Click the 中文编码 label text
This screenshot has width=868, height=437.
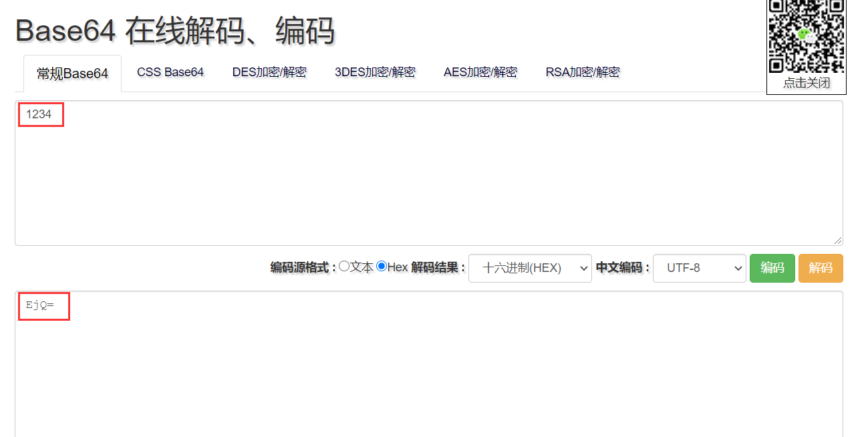click(622, 267)
